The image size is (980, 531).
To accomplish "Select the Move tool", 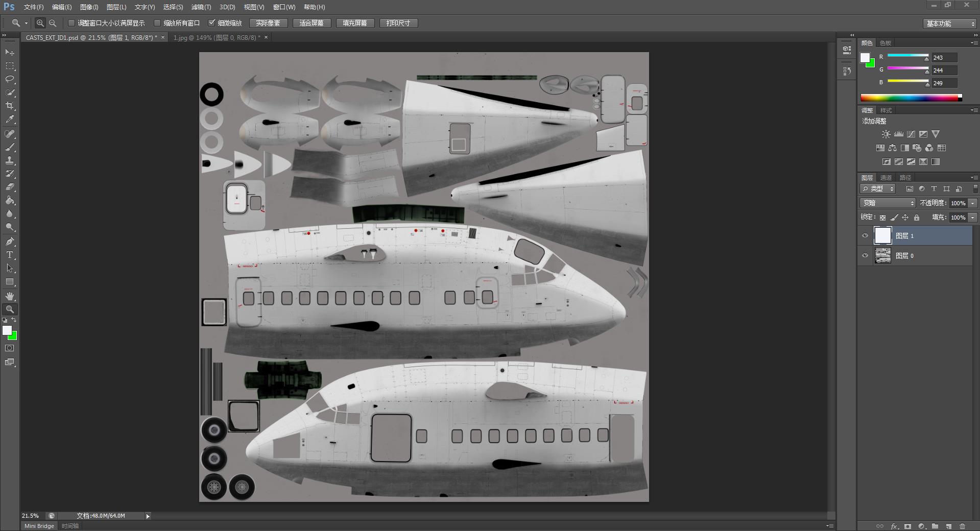I will 10,53.
